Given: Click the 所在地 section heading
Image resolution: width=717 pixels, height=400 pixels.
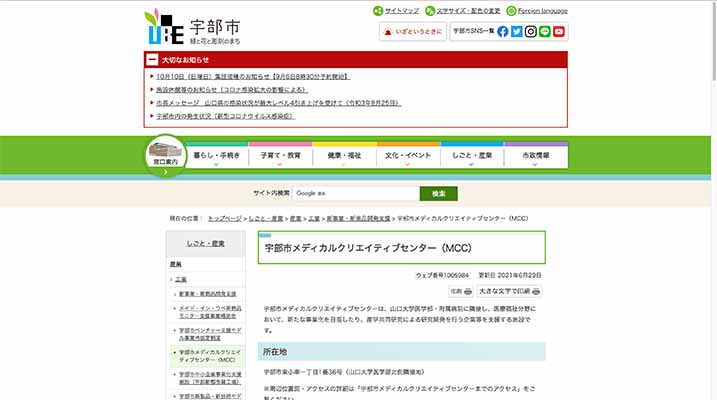Looking at the screenshot, I should (x=402, y=352).
